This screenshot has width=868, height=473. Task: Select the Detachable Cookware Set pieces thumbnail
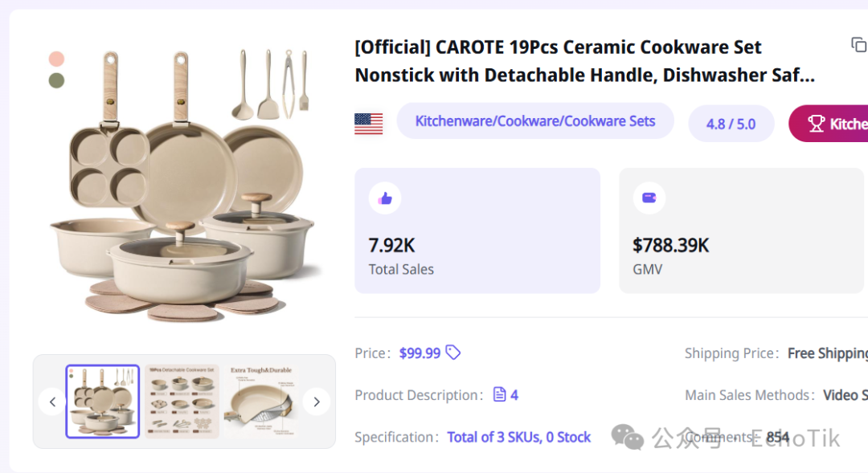(182, 402)
